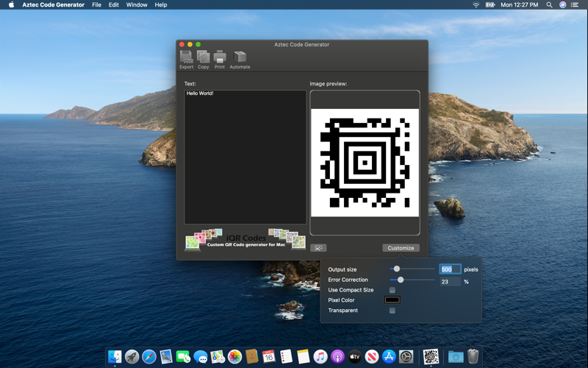
Task: Open Spotlight search in the menu bar
Action: 549,5
